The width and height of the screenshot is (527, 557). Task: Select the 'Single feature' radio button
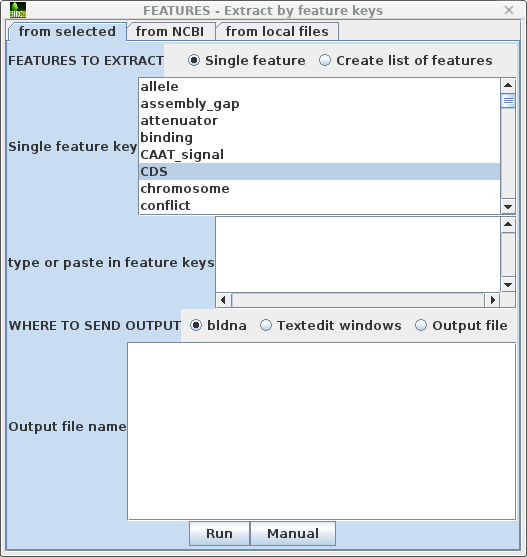coord(246,60)
